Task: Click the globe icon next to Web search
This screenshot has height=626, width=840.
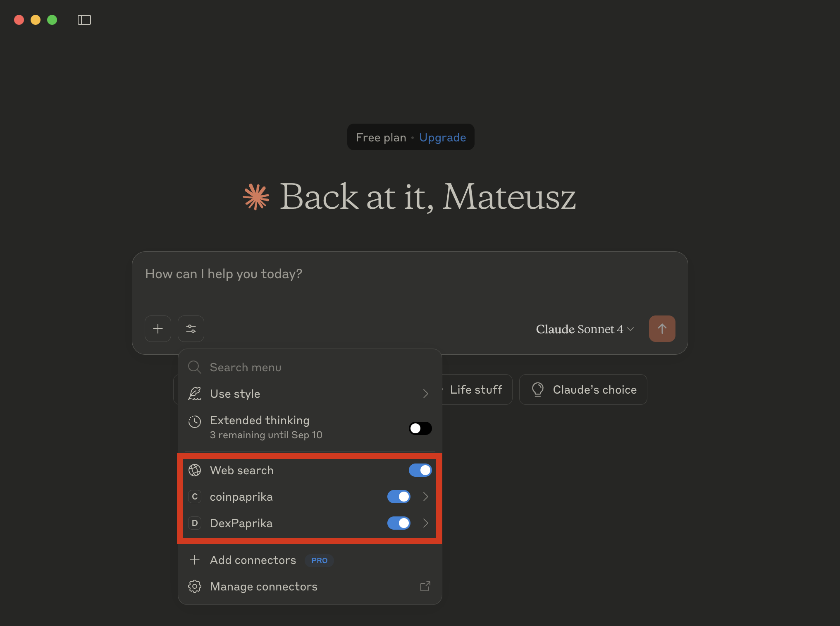Action: pos(195,470)
